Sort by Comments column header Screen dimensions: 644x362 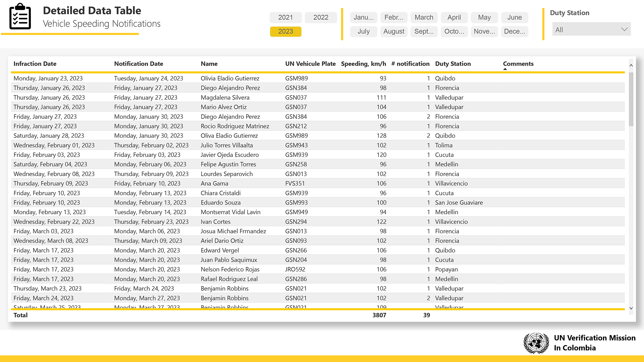[x=518, y=64]
